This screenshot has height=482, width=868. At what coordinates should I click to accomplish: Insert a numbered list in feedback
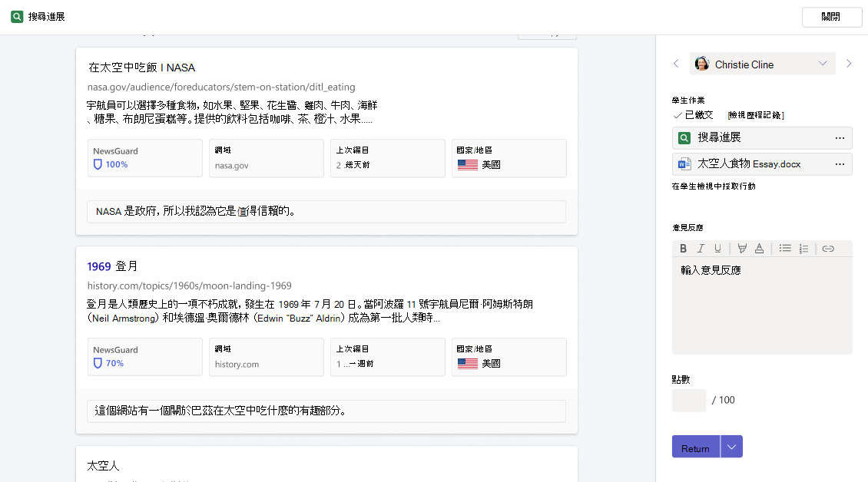pyautogui.click(x=803, y=249)
